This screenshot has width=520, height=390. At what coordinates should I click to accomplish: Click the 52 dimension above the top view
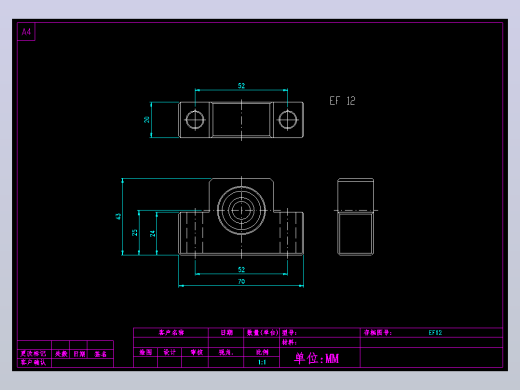241,86
